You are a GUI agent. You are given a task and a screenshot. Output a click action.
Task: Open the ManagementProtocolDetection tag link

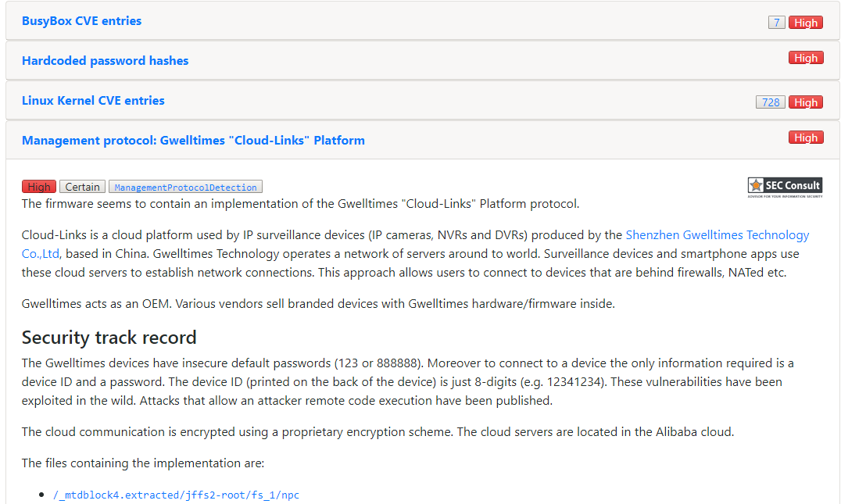tap(185, 187)
